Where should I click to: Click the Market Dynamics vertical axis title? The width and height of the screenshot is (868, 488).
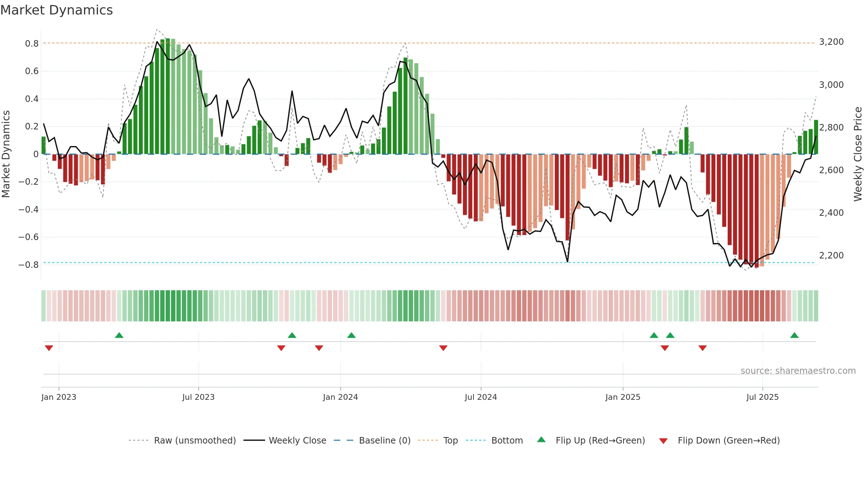pyautogui.click(x=6, y=154)
